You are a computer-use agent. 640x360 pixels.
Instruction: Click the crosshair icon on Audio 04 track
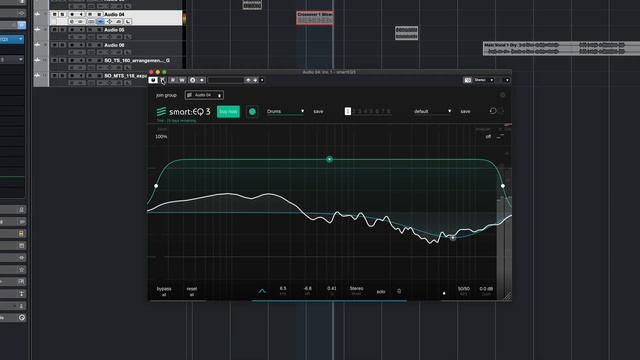[x=109, y=21]
